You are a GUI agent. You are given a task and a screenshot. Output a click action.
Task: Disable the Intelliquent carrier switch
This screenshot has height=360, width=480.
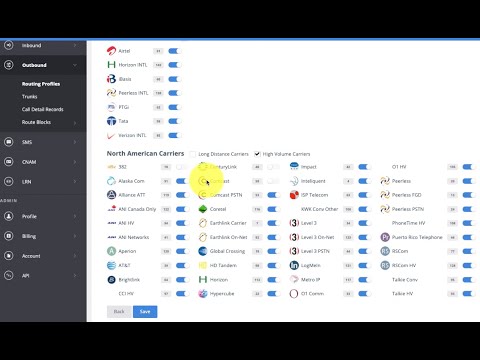coord(364,181)
